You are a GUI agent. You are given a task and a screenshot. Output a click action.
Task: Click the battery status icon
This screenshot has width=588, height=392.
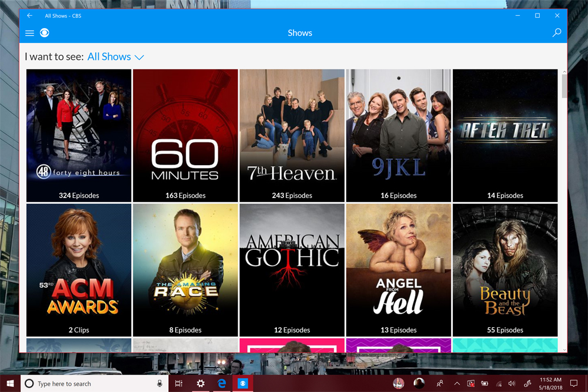(x=485, y=383)
